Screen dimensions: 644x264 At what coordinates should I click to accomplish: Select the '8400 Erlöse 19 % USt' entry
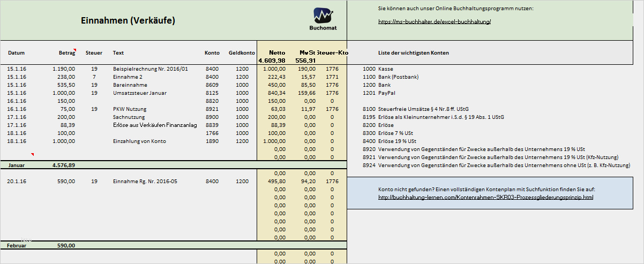point(390,141)
